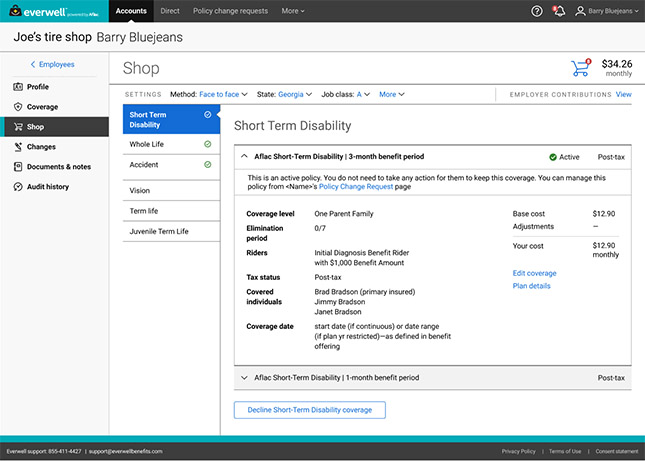Click Accident green checkmark icon
The image size is (645, 461).
208,164
